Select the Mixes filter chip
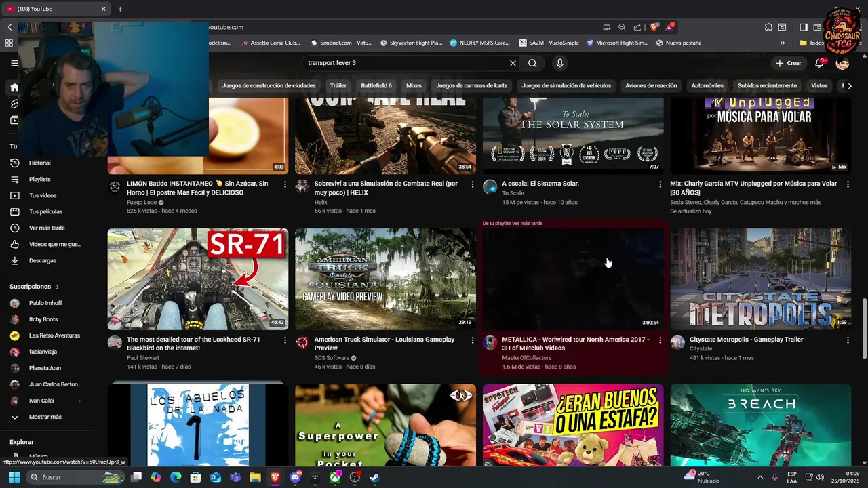The height and width of the screenshot is (488, 868). pos(414,86)
